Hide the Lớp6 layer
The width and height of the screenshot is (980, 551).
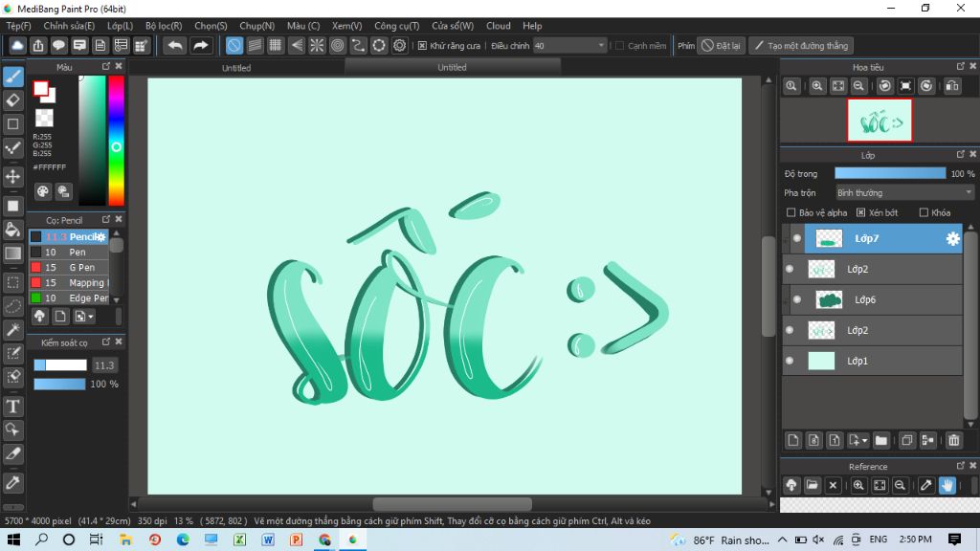[x=797, y=299]
